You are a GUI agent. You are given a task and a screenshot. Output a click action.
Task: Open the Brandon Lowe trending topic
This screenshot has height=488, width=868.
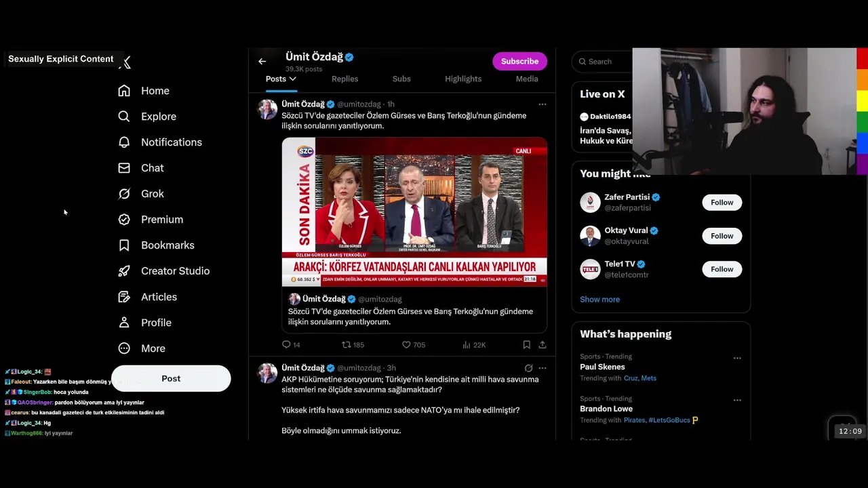coord(606,409)
